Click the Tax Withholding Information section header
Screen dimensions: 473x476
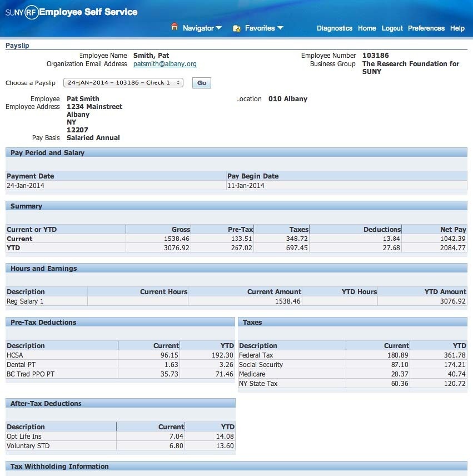pyautogui.click(x=59, y=467)
